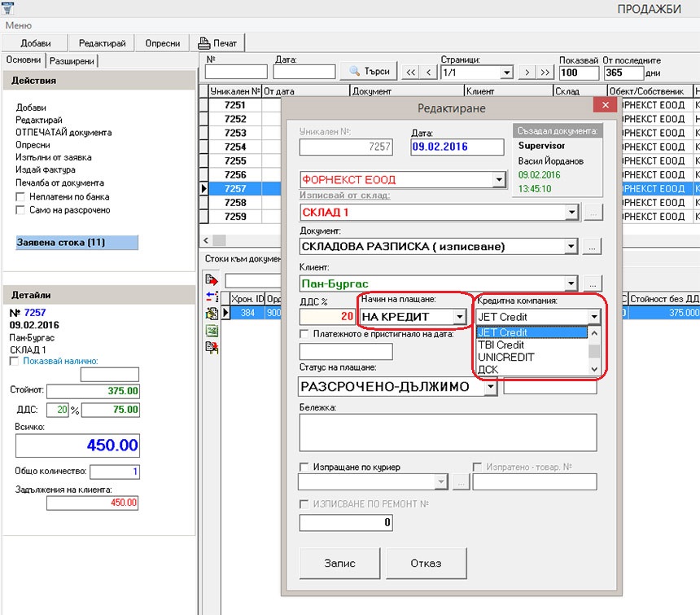
Task: Open the Страници page selector dropdown
Action: [x=506, y=72]
